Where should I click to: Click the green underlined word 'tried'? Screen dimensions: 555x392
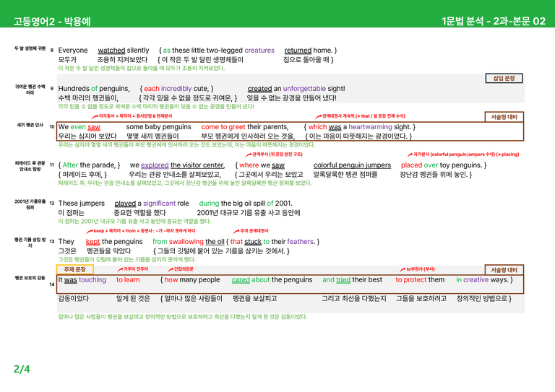coord(343,279)
